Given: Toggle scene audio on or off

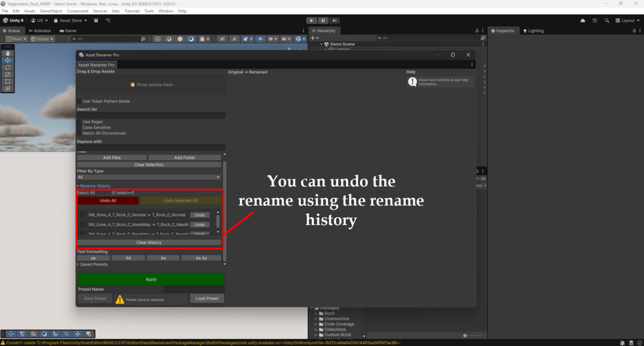Looking at the screenshot, I should (222, 39).
